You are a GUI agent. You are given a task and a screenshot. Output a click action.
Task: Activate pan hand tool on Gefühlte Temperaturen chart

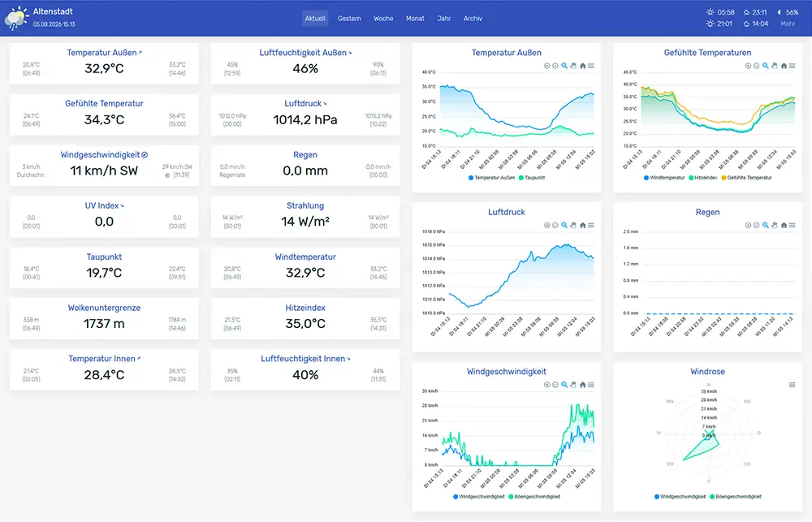(x=774, y=66)
